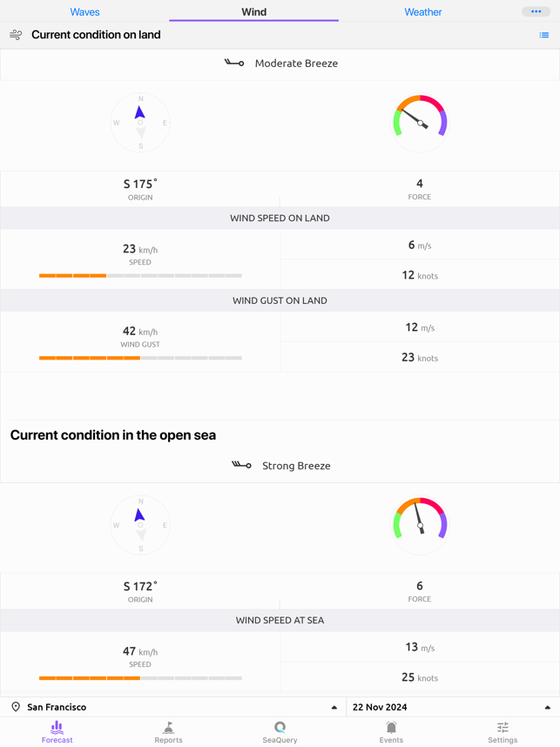Expand the 22 Nov 2024 date picker

tap(547, 707)
